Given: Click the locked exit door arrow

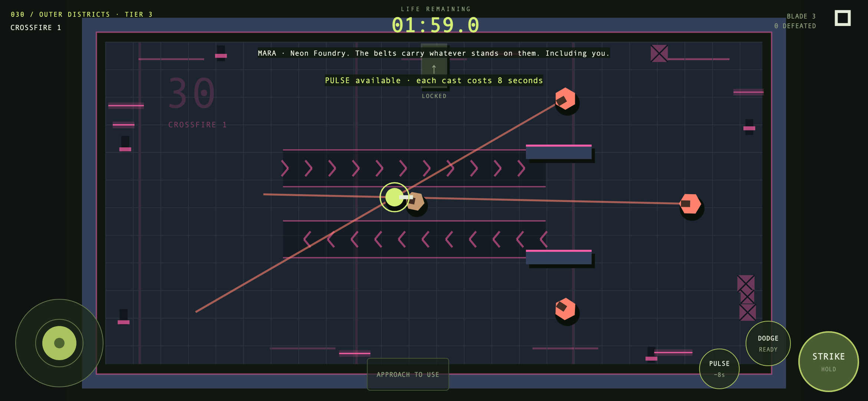Looking at the screenshot, I should (434, 69).
